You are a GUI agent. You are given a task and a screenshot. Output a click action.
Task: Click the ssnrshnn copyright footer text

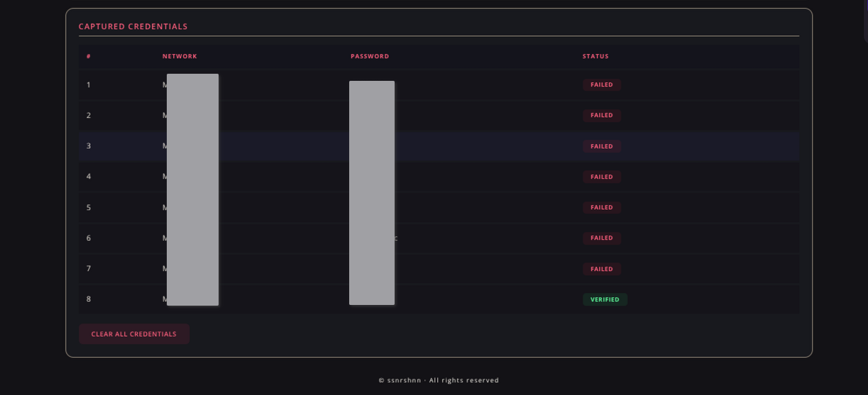439,380
